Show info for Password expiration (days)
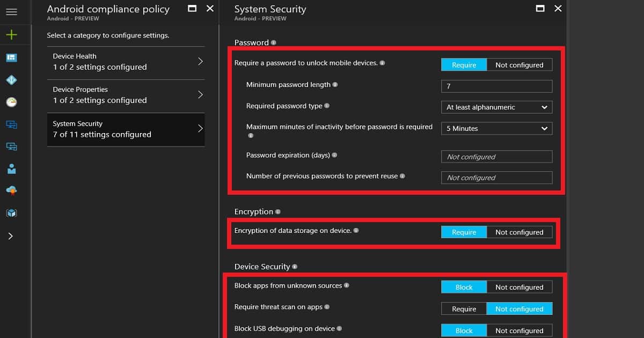644x338 pixels. point(334,155)
